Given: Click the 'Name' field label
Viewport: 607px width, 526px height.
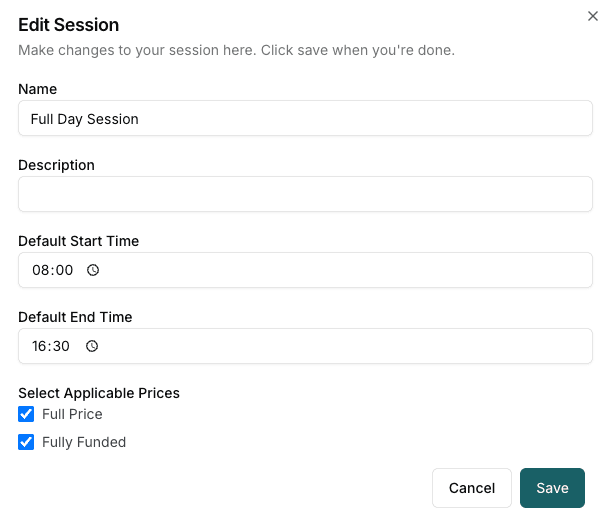Looking at the screenshot, I should pos(38,89).
